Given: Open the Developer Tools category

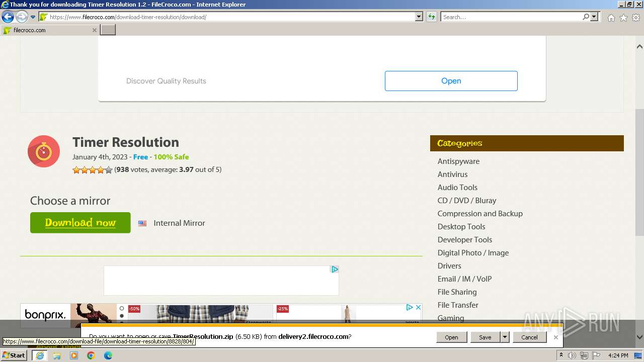Looking at the screenshot, I should [x=465, y=240].
